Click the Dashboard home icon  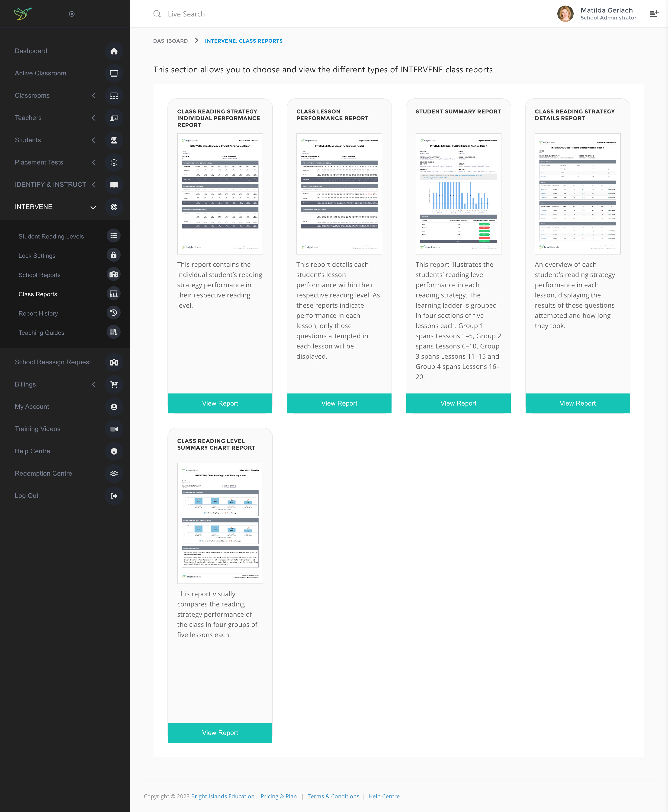[114, 51]
